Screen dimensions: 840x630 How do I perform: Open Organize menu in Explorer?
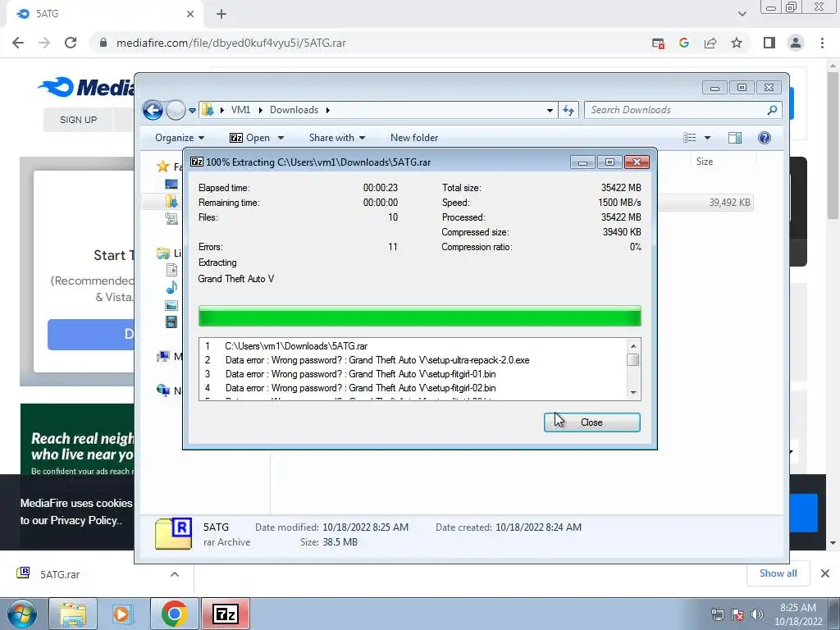point(180,138)
